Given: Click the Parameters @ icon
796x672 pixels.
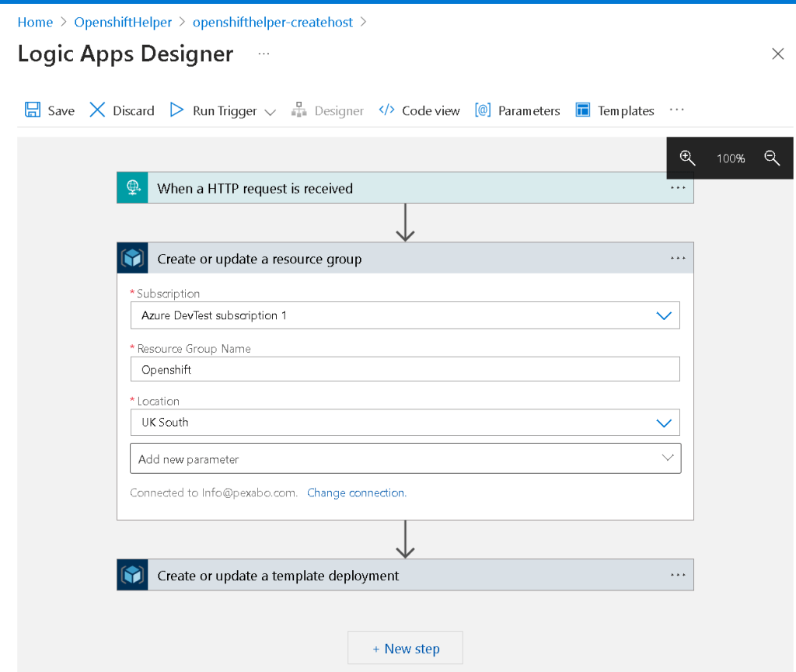Looking at the screenshot, I should coord(483,110).
